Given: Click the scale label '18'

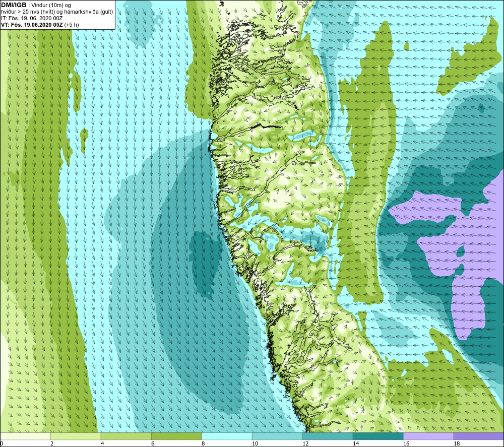Looking at the screenshot, I should [x=457, y=444].
